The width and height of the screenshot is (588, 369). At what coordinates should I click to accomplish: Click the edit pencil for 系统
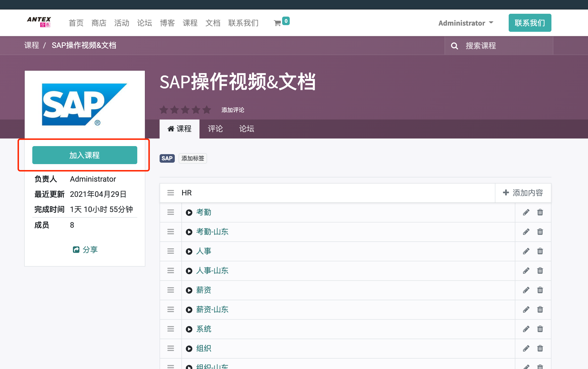526,329
